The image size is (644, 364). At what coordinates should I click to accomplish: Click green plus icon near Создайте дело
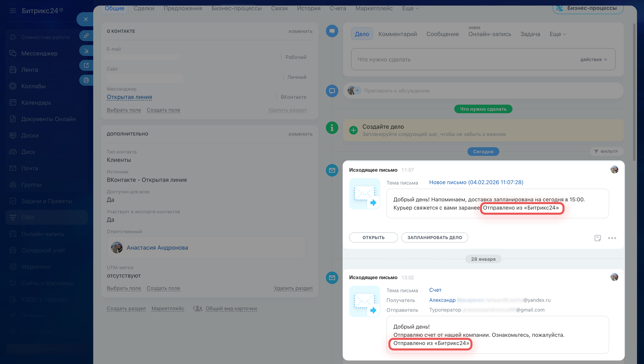click(x=353, y=130)
